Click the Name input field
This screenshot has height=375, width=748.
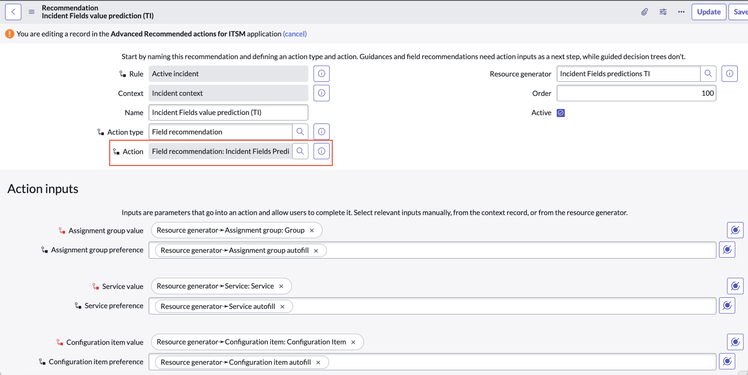click(229, 113)
